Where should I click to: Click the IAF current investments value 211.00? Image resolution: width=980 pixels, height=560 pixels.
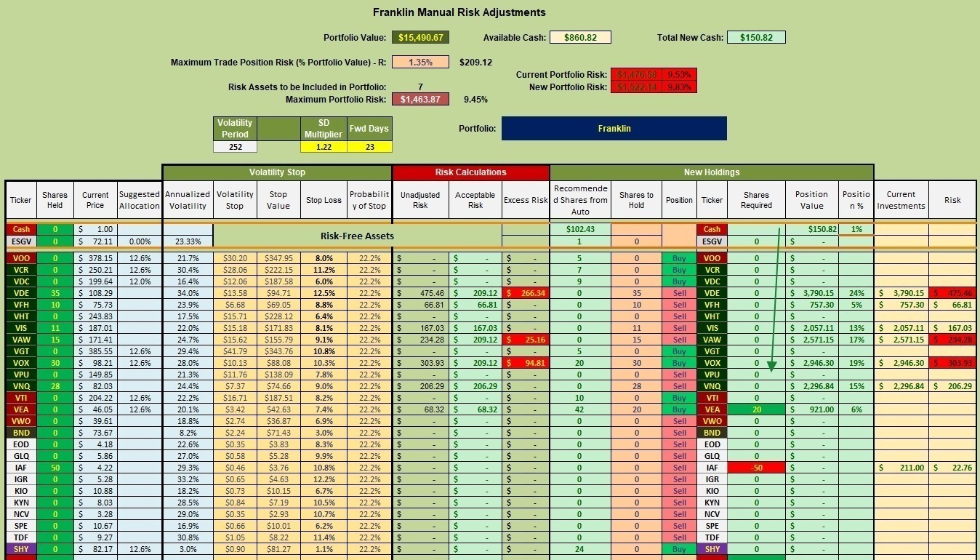pos(901,468)
